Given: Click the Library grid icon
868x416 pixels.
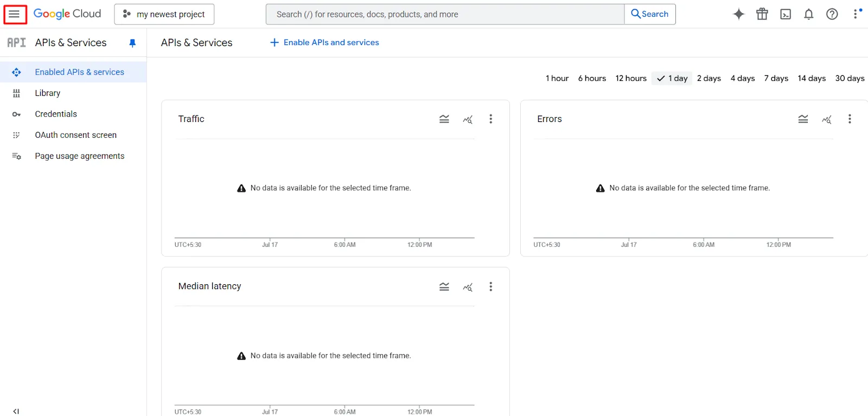Looking at the screenshot, I should pos(16,93).
